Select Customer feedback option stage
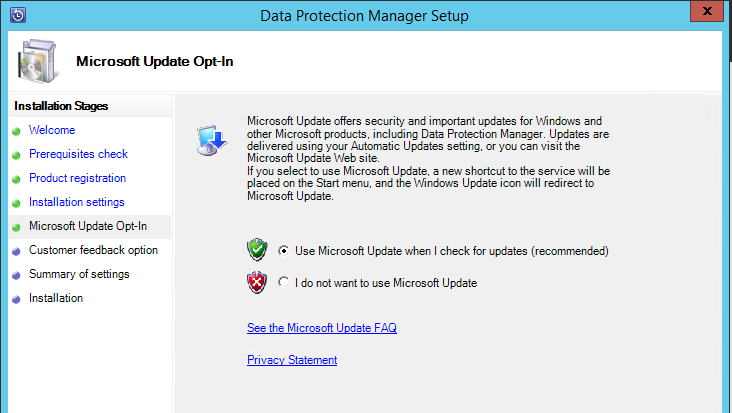Image resolution: width=732 pixels, height=413 pixels. coord(93,250)
